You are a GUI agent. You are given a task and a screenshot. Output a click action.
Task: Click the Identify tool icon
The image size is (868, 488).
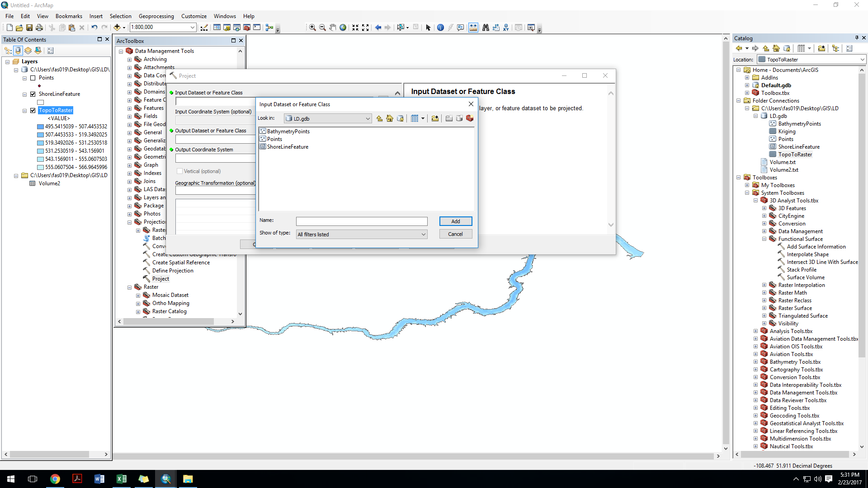440,28
